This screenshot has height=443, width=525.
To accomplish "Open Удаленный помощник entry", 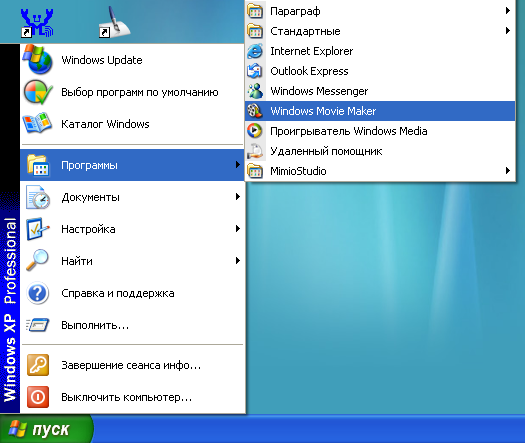I will coord(380,151).
